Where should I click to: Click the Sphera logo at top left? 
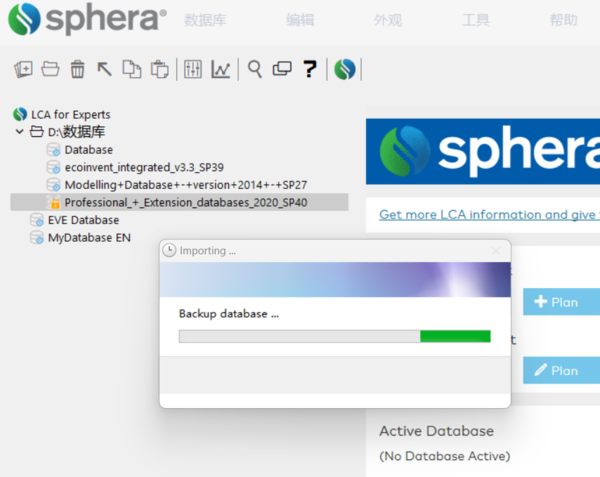click(87, 19)
